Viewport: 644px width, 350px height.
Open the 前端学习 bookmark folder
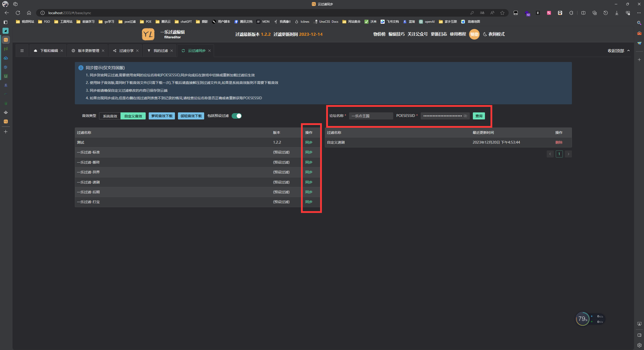85,22
